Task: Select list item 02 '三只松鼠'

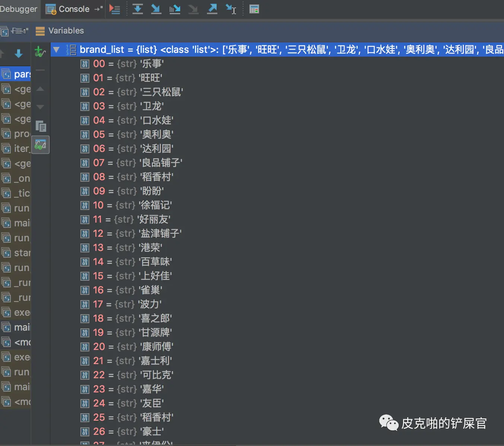Action: click(277, 92)
